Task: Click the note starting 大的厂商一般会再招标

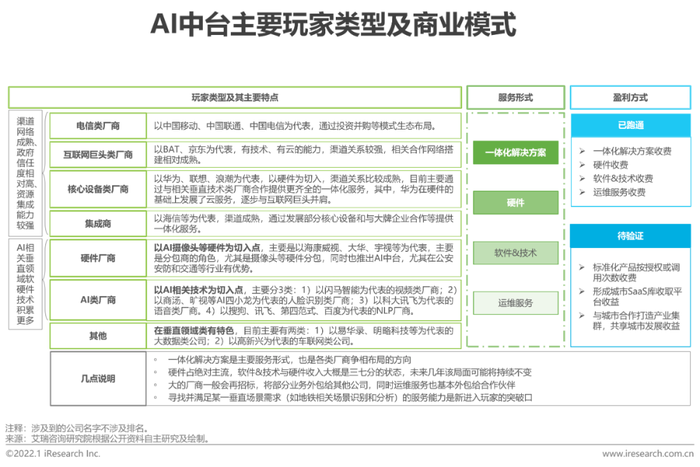Action: (x=342, y=385)
